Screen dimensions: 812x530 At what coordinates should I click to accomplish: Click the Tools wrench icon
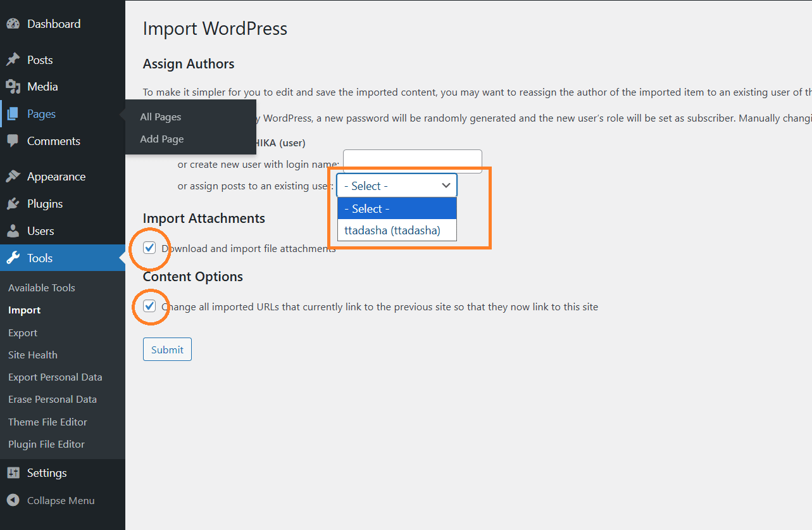pyautogui.click(x=13, y=258)
